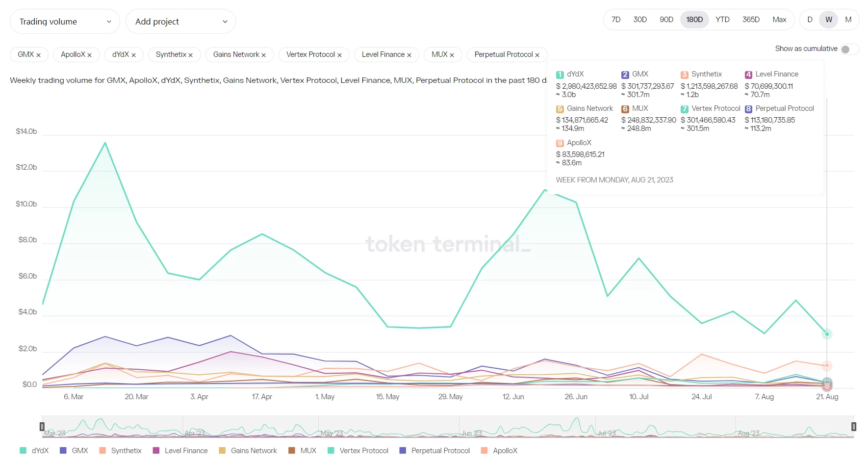Switch to weekly (W) granularity
This screenshot has width=868, height=461.
829,20
